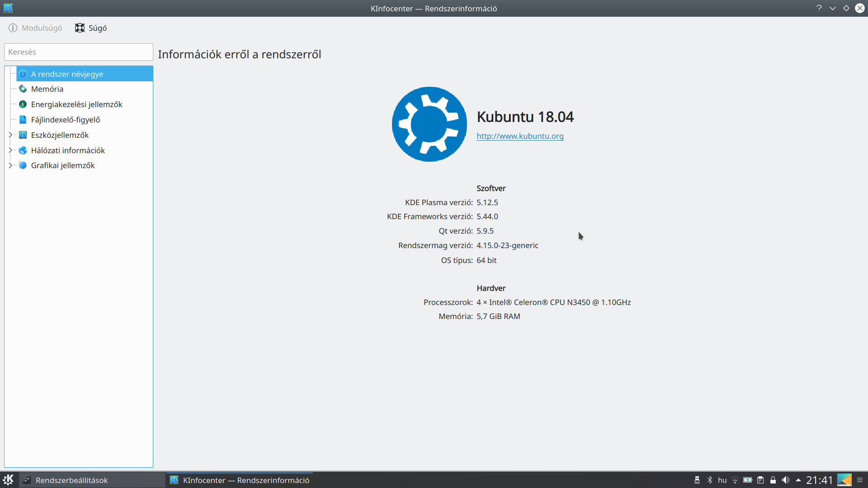
Task: Switch to Rendszerbeállítások taskbar window
Action: [92, 480]
